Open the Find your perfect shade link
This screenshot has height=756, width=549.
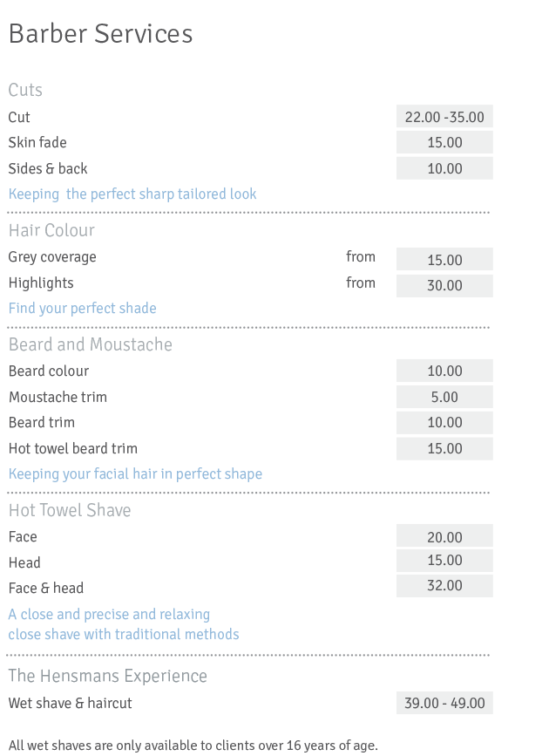click(83, 308)
